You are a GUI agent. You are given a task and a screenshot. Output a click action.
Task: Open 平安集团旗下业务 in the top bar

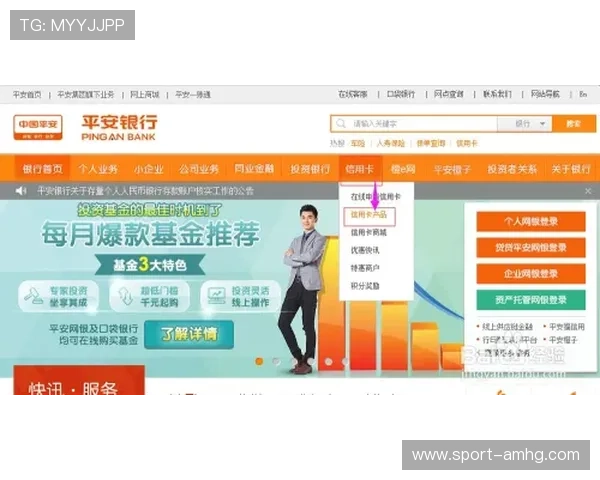[x=86, y=95]
